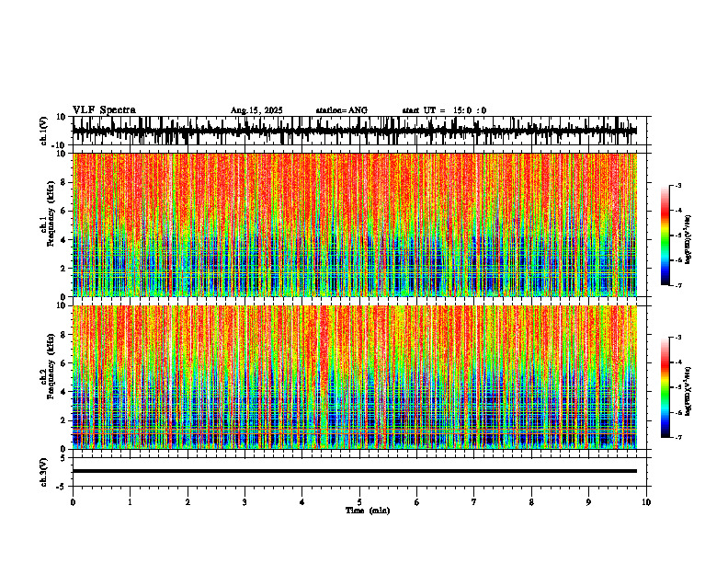Click the ch.2 color bar units label
The width and height of the screenshot is (728, 563).
(688, 391)
